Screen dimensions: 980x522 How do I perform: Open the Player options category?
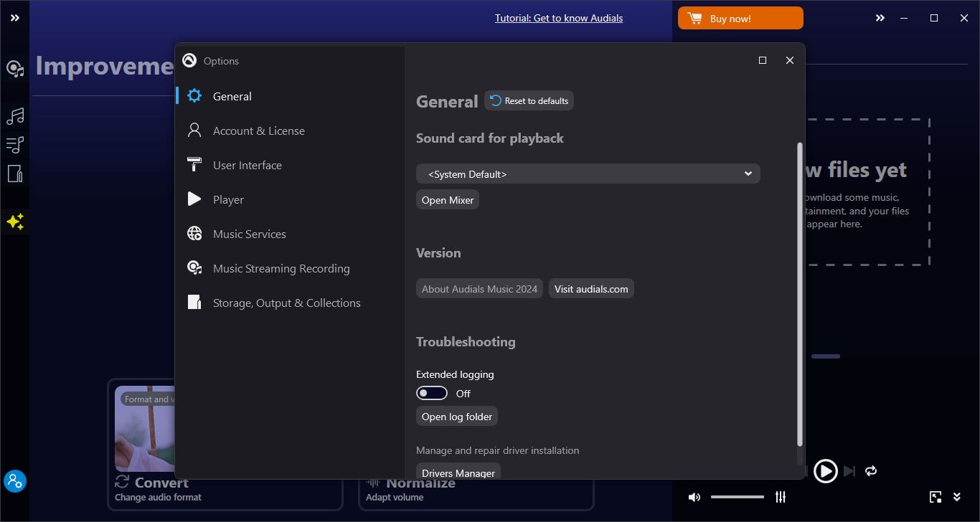[x=290, y=199]
